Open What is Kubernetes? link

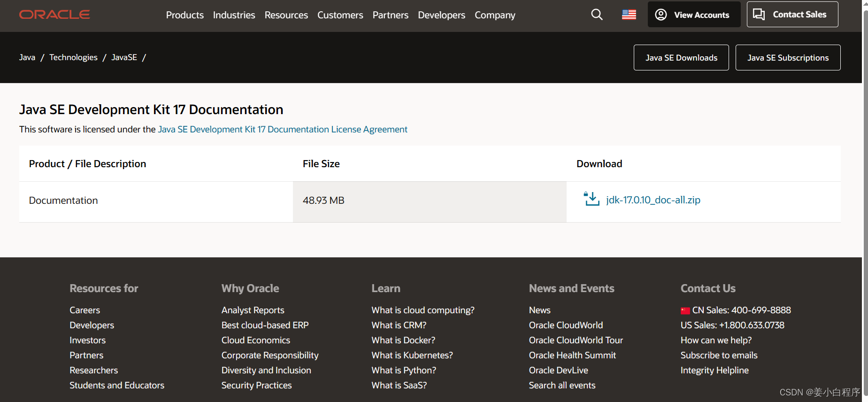click(x=412, y=355)
